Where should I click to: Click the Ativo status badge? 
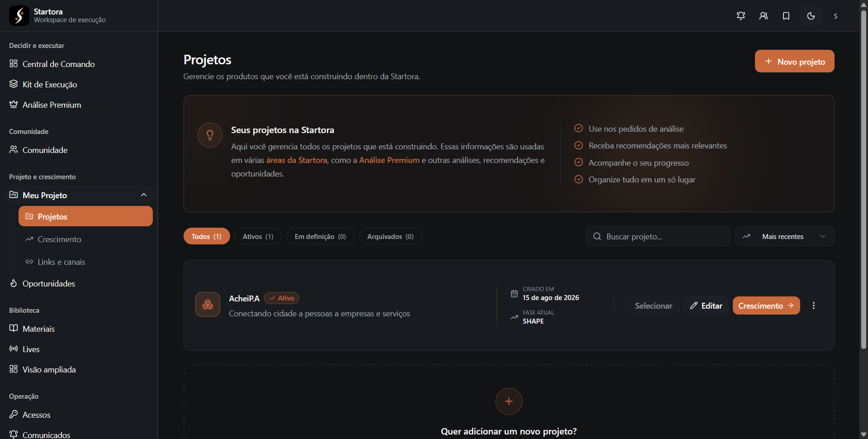[x=282, y=298]
